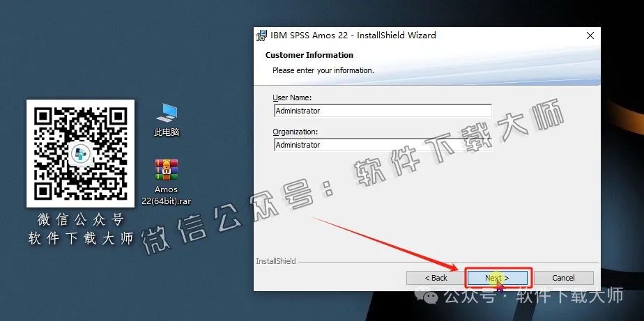Select the Amos 22(64bit).rar archive icon
The image size is (644, 321).
point(167,182)
